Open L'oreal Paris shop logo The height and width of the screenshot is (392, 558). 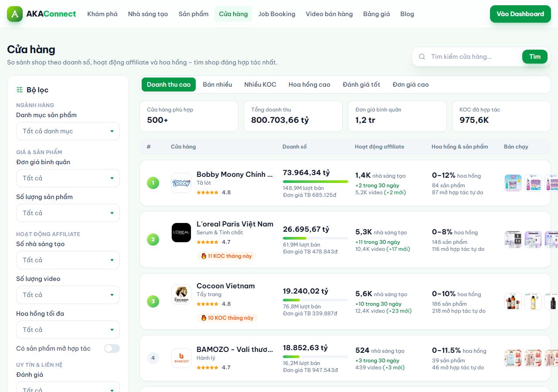(181, 233)
